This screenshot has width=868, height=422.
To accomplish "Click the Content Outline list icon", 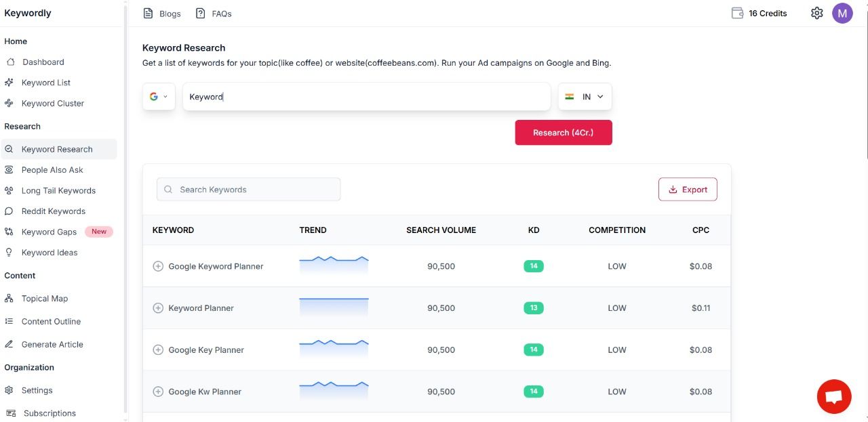I will tap(9, 322).
